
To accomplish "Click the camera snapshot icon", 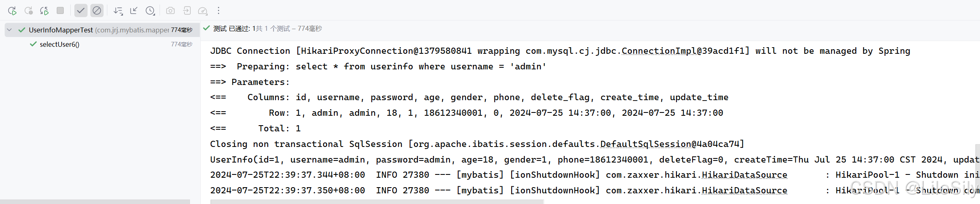I will pos(170,11).
